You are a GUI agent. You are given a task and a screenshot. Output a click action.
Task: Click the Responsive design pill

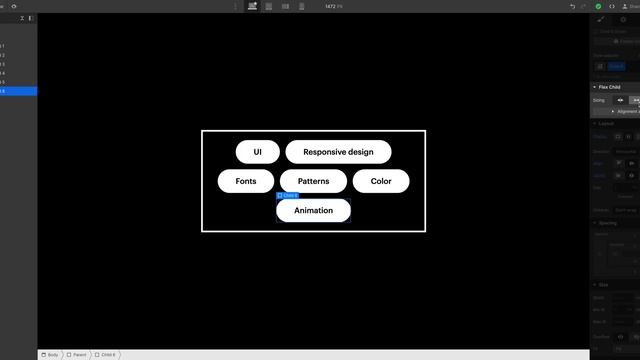[338, 152]
